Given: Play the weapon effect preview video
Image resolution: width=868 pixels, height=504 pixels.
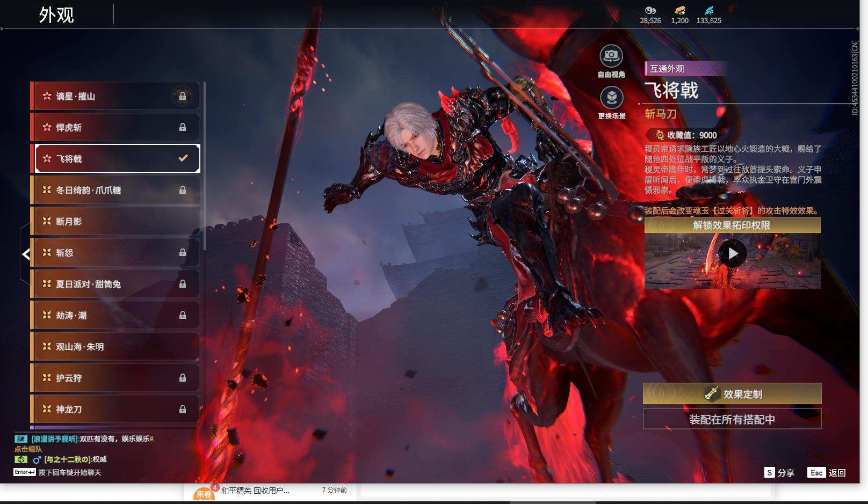Looking at the screenshot, I should pos(733,253).
